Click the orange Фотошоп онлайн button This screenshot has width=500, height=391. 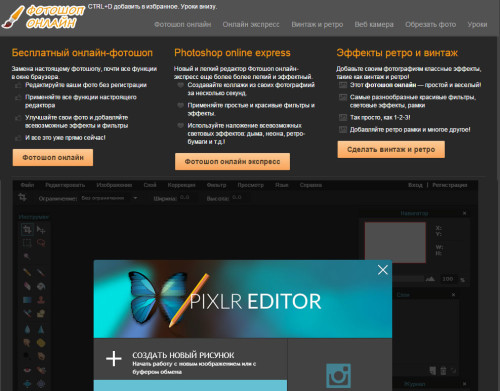click(x=53, y=157)
